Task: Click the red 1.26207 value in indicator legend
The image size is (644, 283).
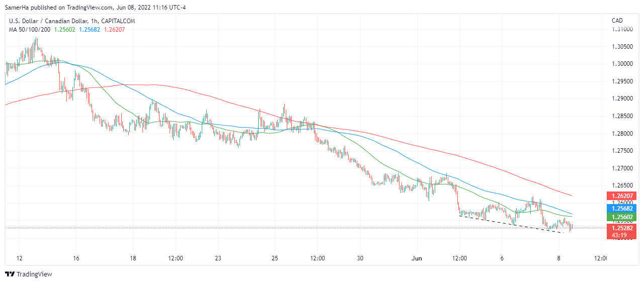Action: [x=115, y=30]
